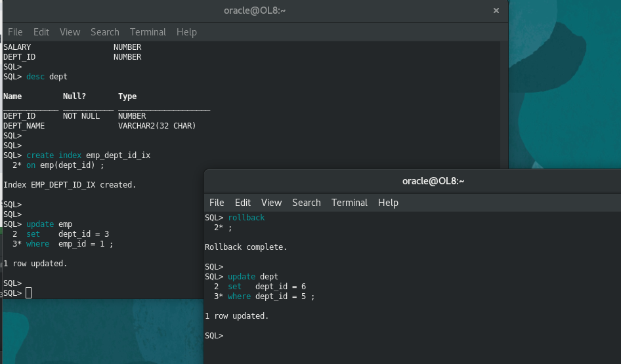Close the back terminal window with X
Viewport: 621px width, 364px height.
point(496,10)
